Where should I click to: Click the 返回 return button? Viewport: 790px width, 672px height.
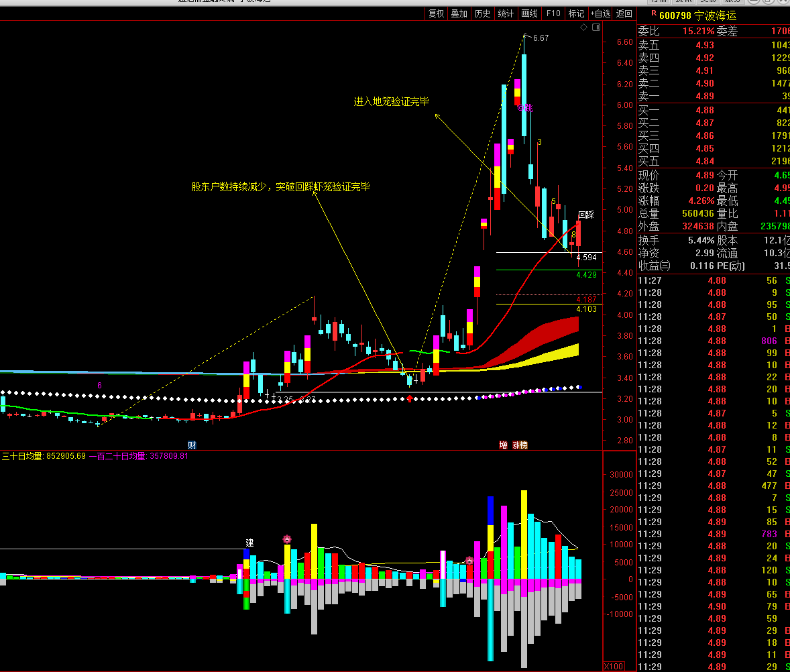[x=624, y=13]
